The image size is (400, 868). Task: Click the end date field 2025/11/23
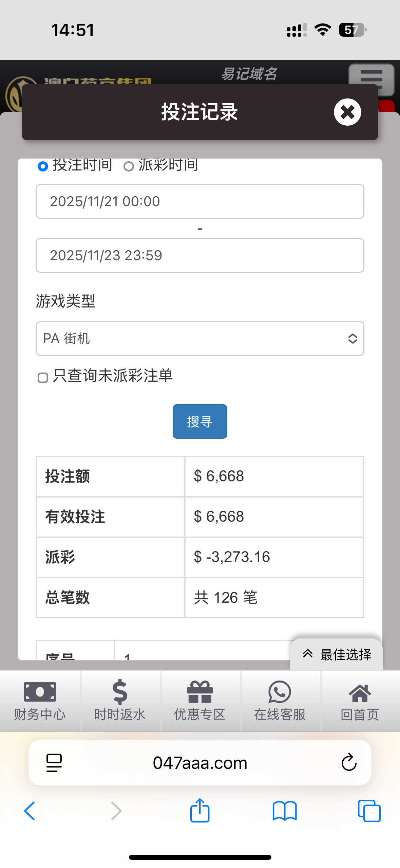pos(200,255)
